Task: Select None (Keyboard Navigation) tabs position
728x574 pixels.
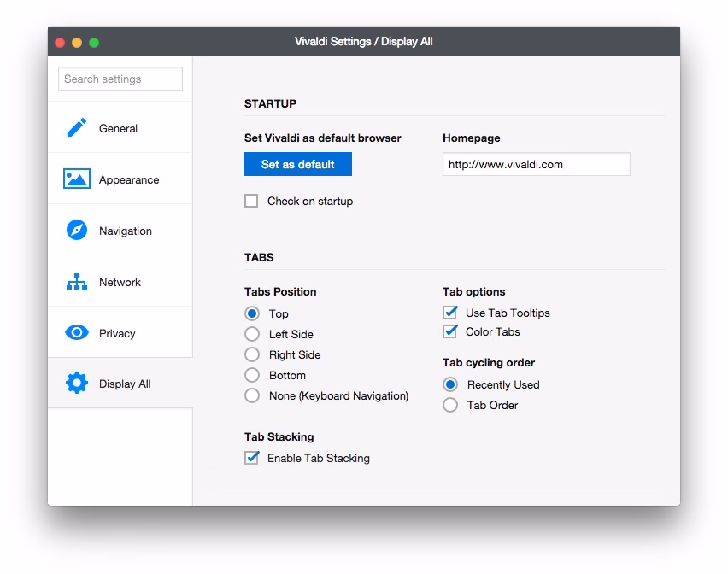Action: pos(252,395)
